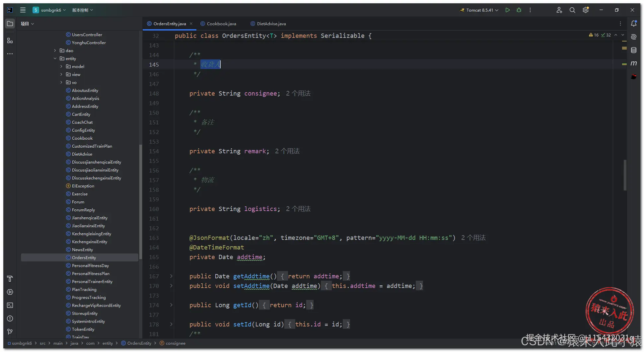Open the Structure tool window

coord(10,40)
